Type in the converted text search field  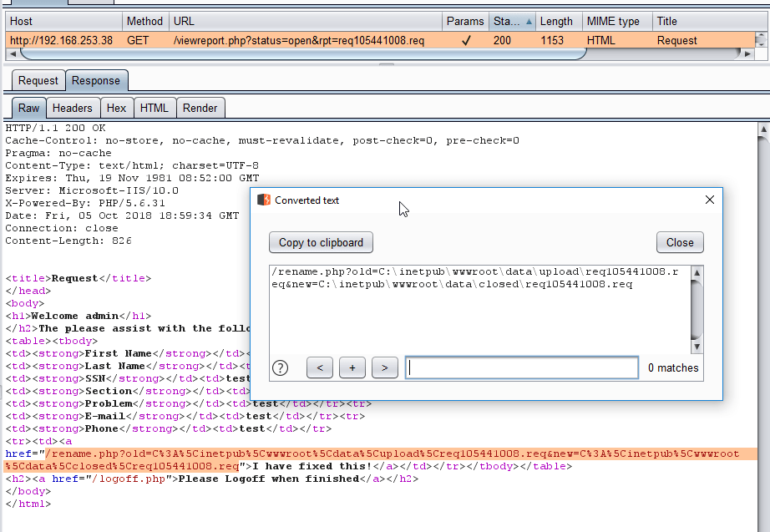[522, 367]
